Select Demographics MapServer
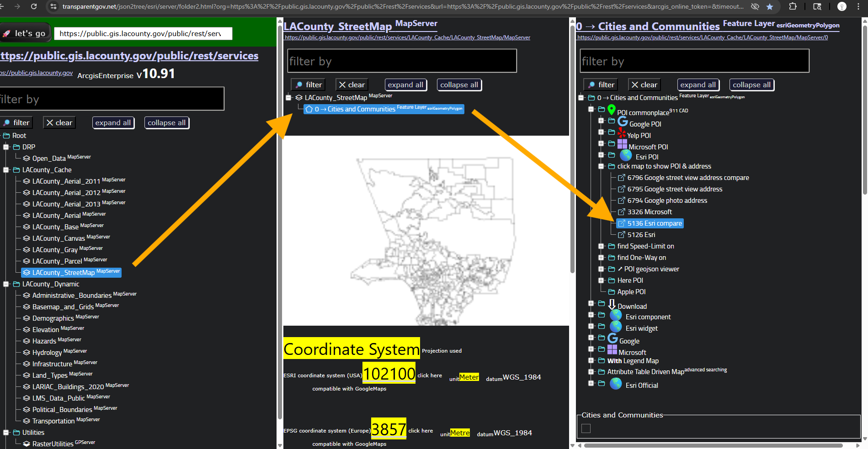The image size is (868, 449). point(61,318)
